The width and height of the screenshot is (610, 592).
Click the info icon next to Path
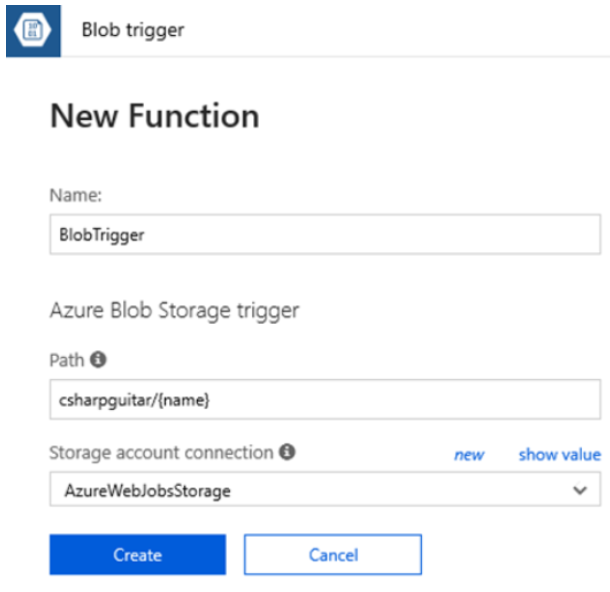[98, 359]
